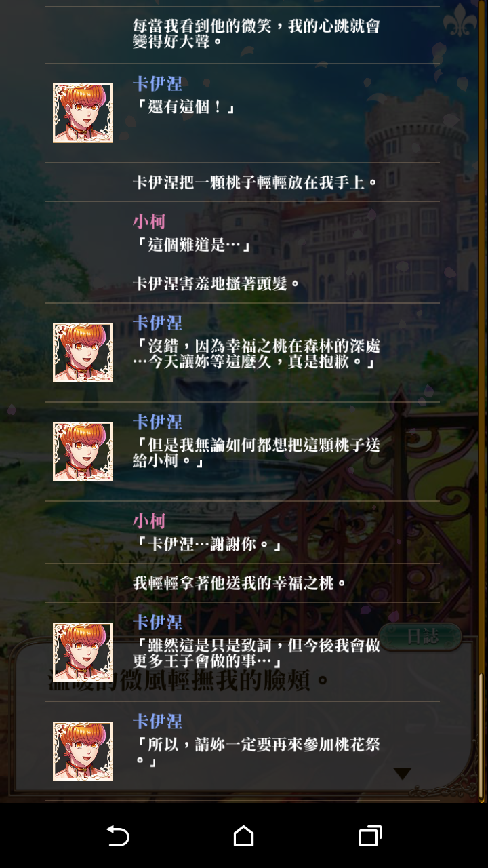Select the 小柯 name above 「這個難道是…」
The image size is (488, 868).
(x=149, y=221)
